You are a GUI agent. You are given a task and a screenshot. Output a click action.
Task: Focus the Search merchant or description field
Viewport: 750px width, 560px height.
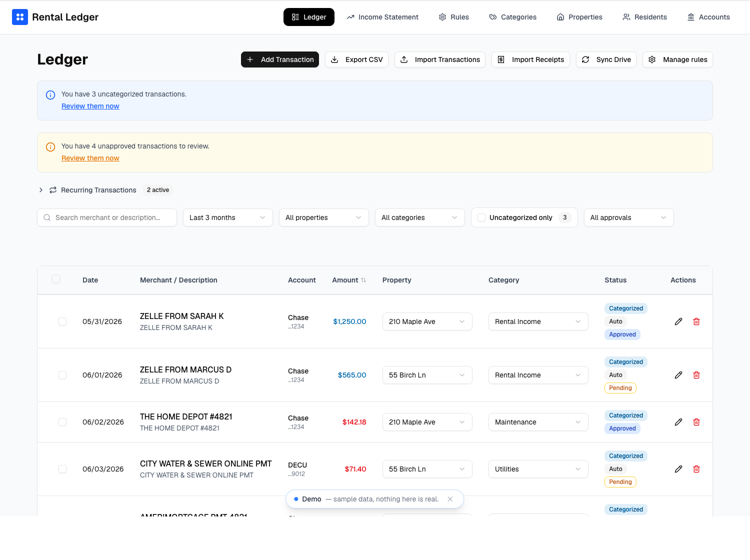click(x=107, y=217)
